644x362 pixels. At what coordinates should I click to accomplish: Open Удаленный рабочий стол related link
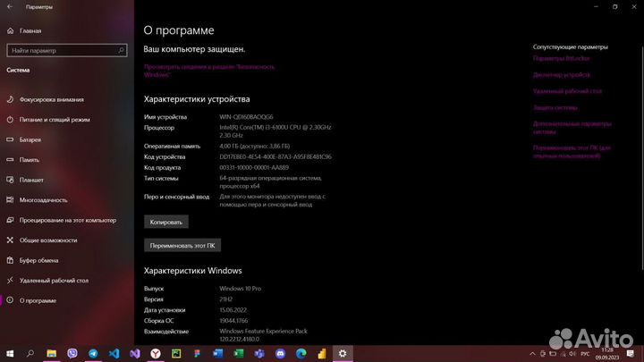[567, 91]
